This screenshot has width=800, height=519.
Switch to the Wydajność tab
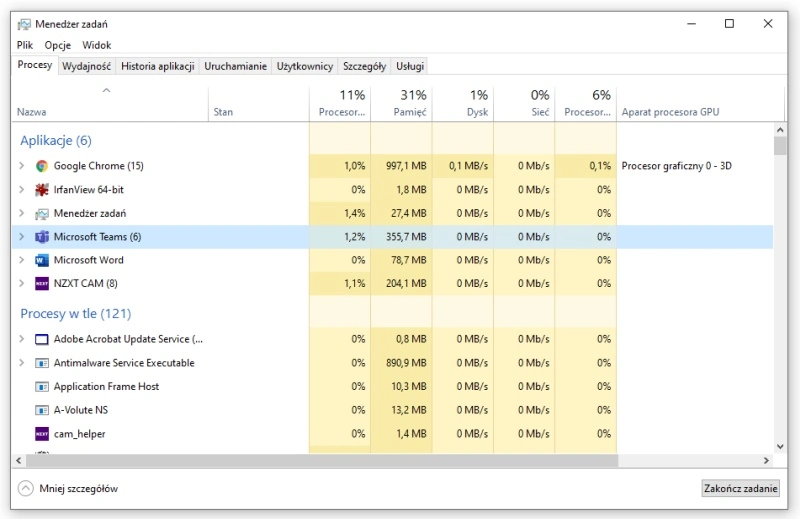[86, 66]
